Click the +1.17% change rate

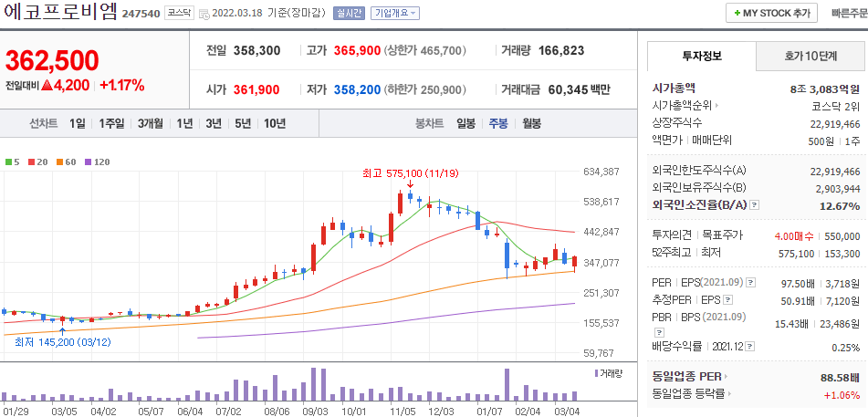pyautogui.click(x=122, y=85)
